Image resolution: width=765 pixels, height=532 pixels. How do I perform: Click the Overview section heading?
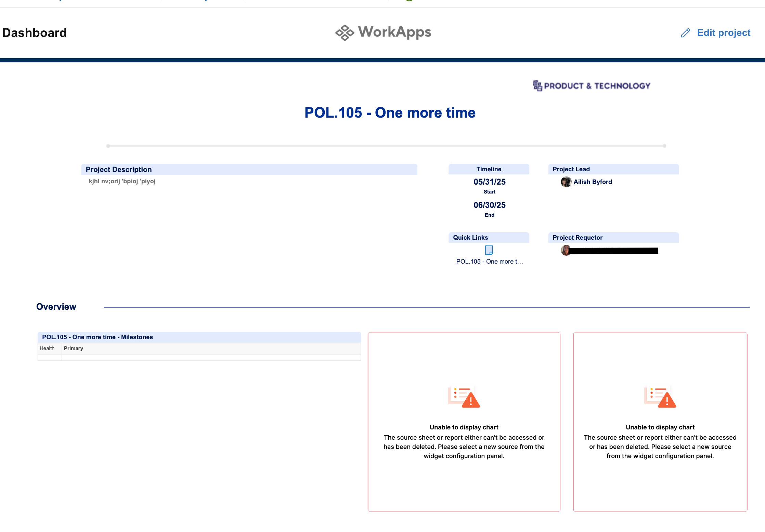click(56, 307)
